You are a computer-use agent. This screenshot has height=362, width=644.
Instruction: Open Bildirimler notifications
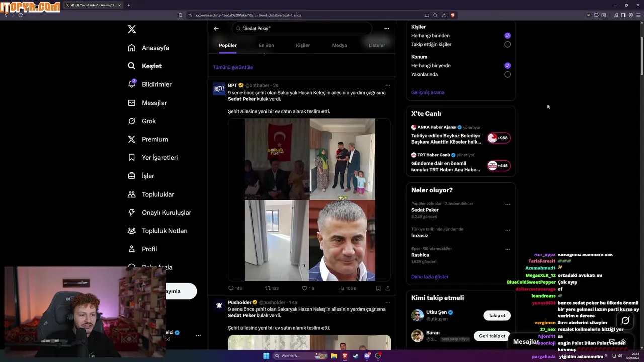pyautogui.click(x=150, y=84)
